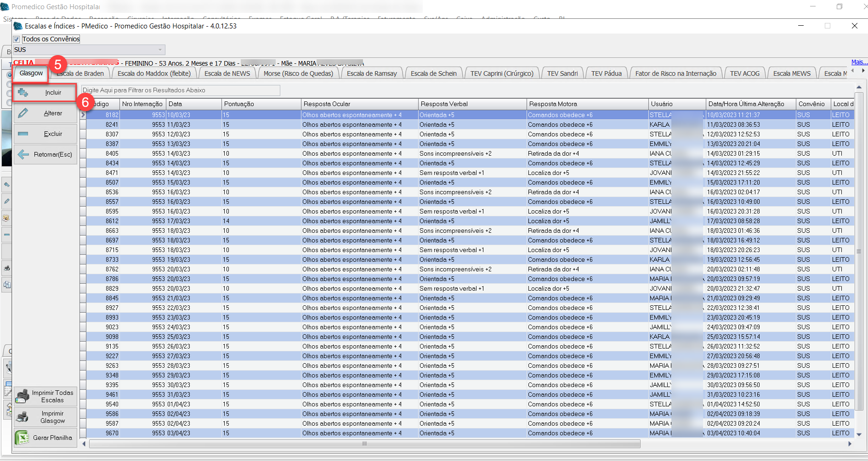Click the Excluir minus icon
Screen dimensions: 868x461
[x=23, y=134]
